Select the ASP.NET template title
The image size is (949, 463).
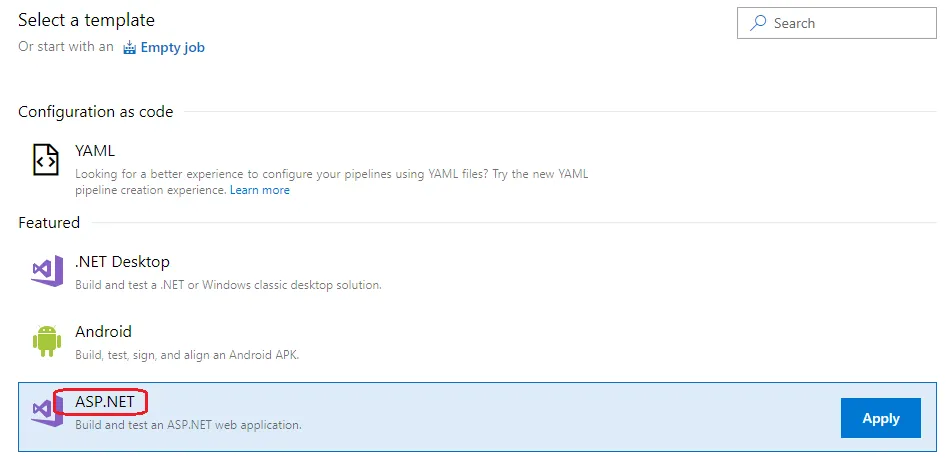[104, 402]
